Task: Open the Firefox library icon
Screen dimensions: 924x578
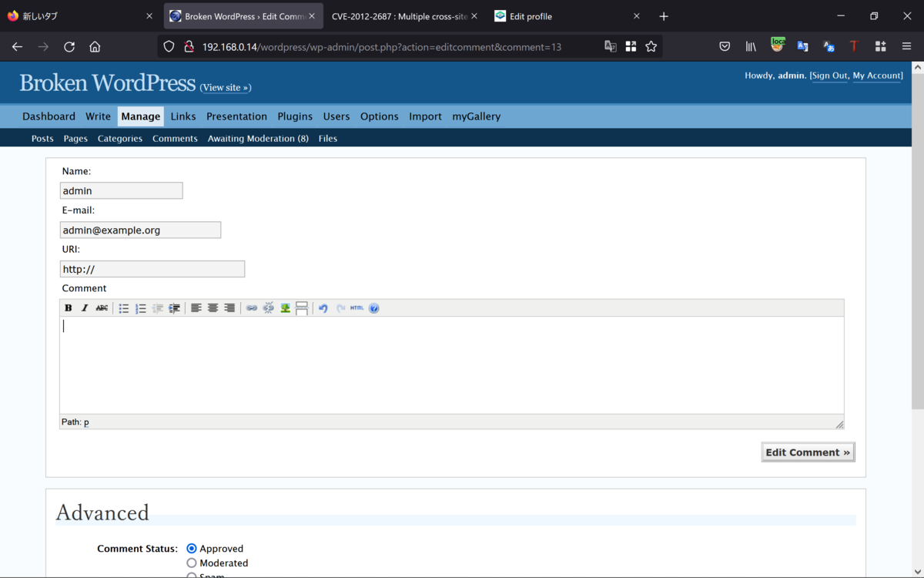Action: click(751, 47)
